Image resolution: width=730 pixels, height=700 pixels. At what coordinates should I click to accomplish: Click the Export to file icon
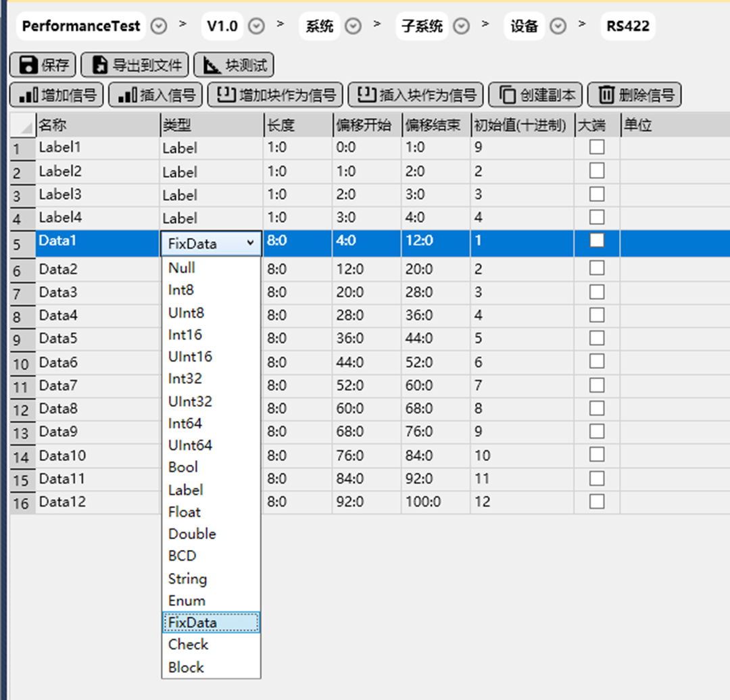coord(100,65)
